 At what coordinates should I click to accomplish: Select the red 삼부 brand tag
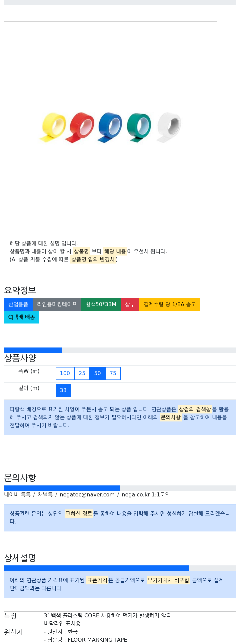tap(130, 305)
